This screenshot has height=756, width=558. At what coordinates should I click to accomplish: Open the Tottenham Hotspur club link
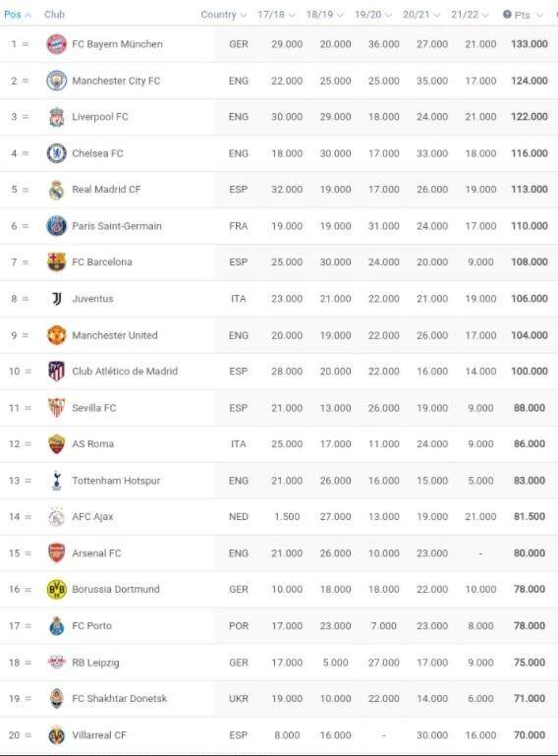tap(116, 481)
